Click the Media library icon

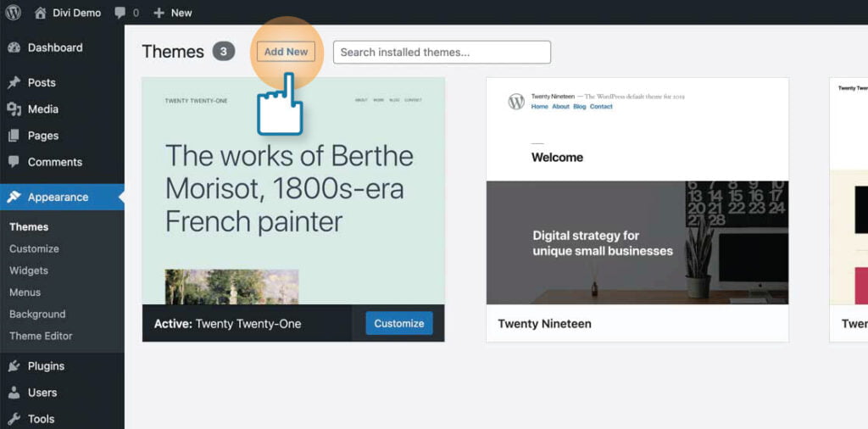pos(14,109)
